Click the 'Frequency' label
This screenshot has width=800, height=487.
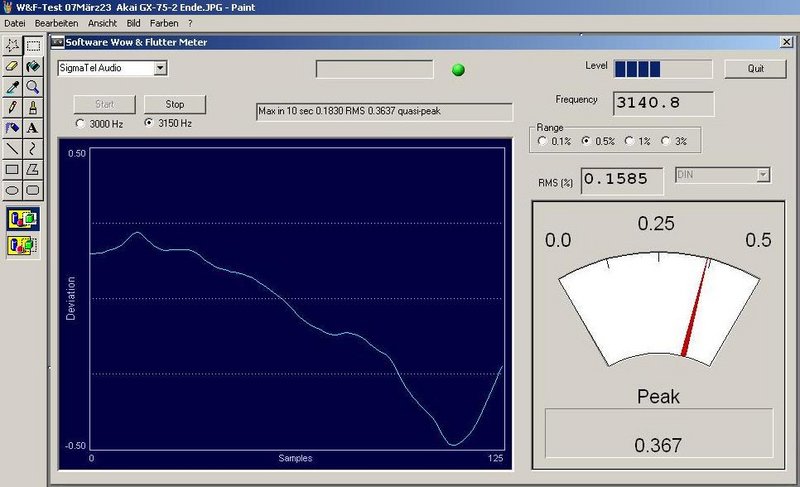[576, 99]
